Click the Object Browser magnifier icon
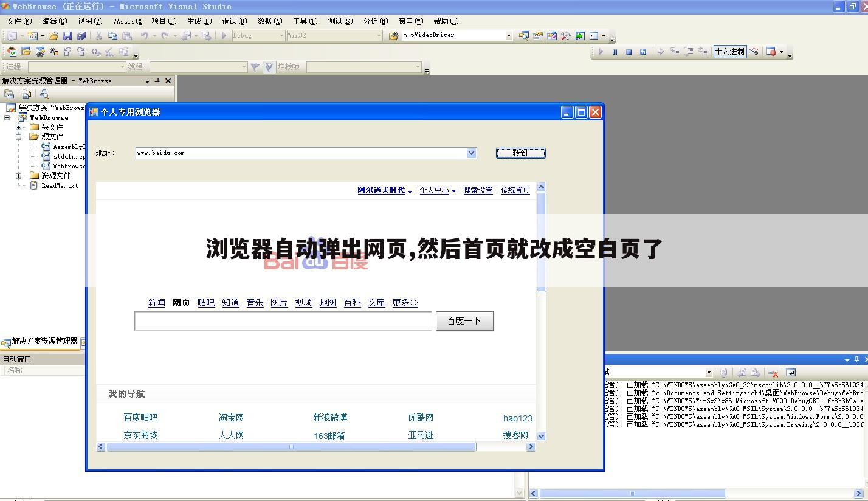The width and height of the screenshot is (868, 501). (523, 36)
